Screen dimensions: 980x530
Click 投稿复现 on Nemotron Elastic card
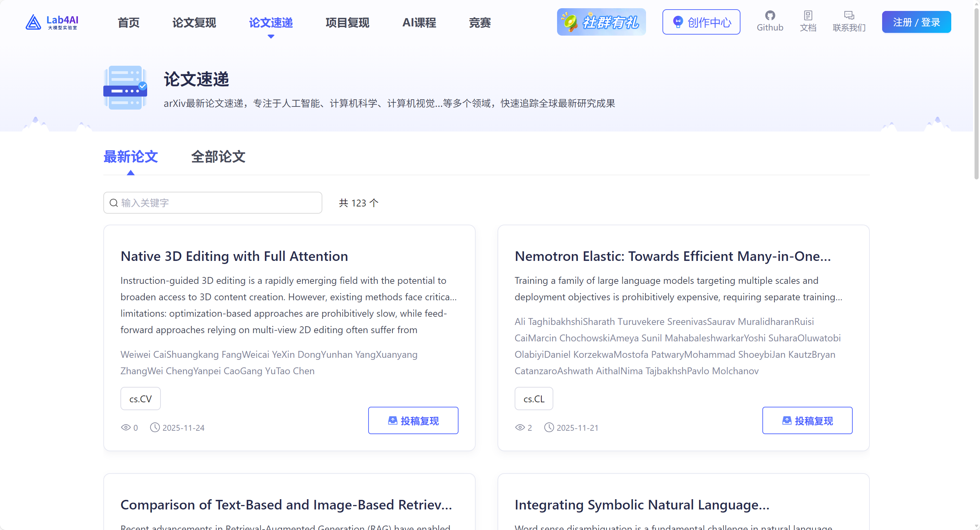point(807,420)
